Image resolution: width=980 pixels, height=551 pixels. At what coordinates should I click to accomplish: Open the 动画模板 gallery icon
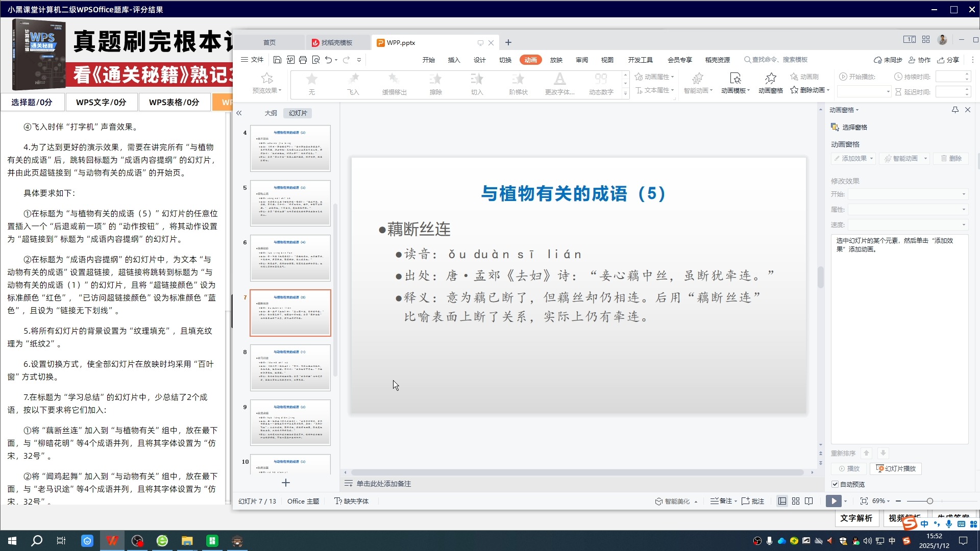click(735, 82)
